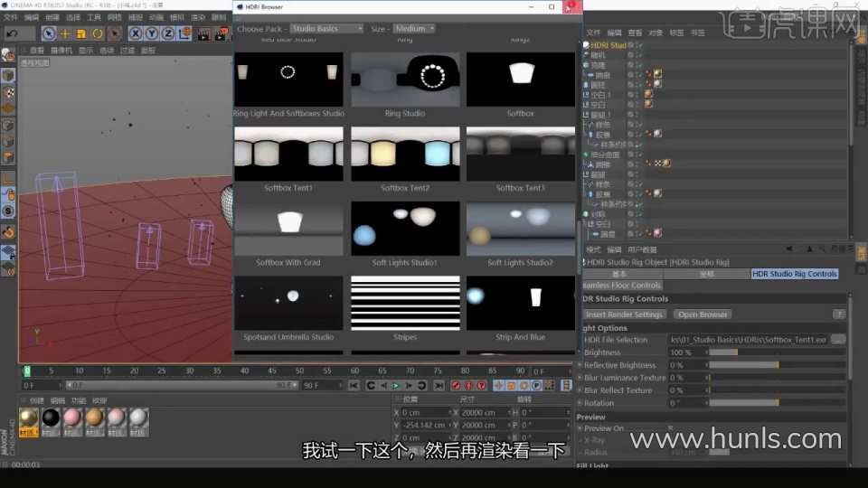This screenshot has height=488, width=868.
Task: Click the Render View clapperboard icon
Action: coord(203,34)
